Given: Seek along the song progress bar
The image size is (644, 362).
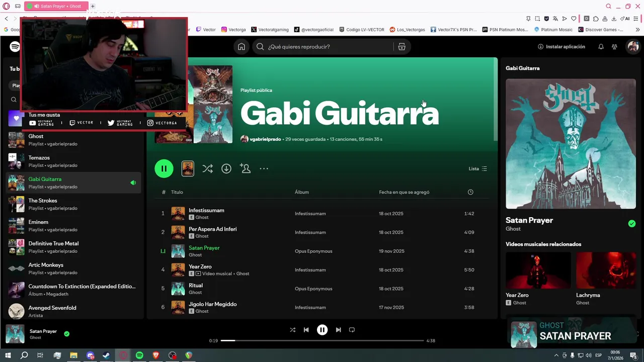Looking at the screenshot, I should [x=322, y=341].
